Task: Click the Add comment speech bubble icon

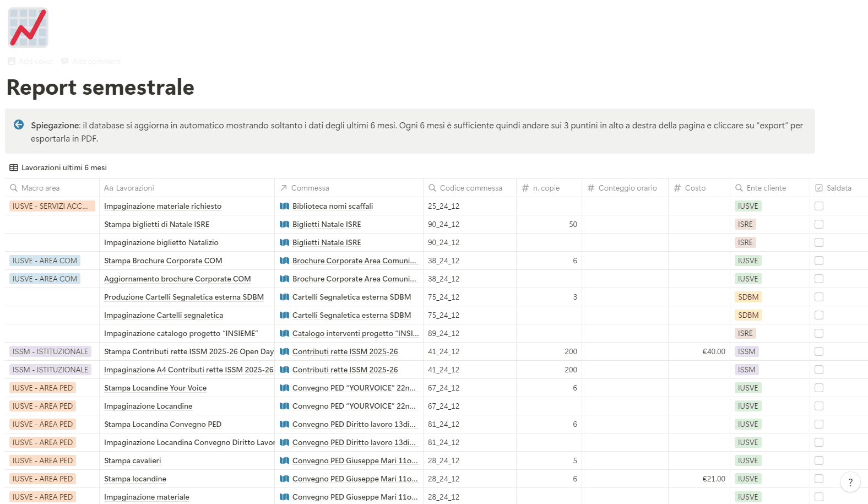Action: (65, 61)
